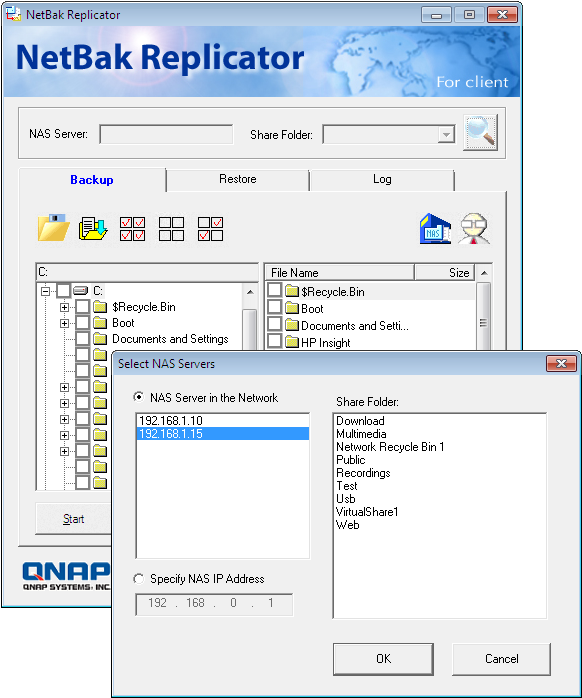Click HP Insight folder icon
The image size is (582, 698).
click(x=292, y=342)
